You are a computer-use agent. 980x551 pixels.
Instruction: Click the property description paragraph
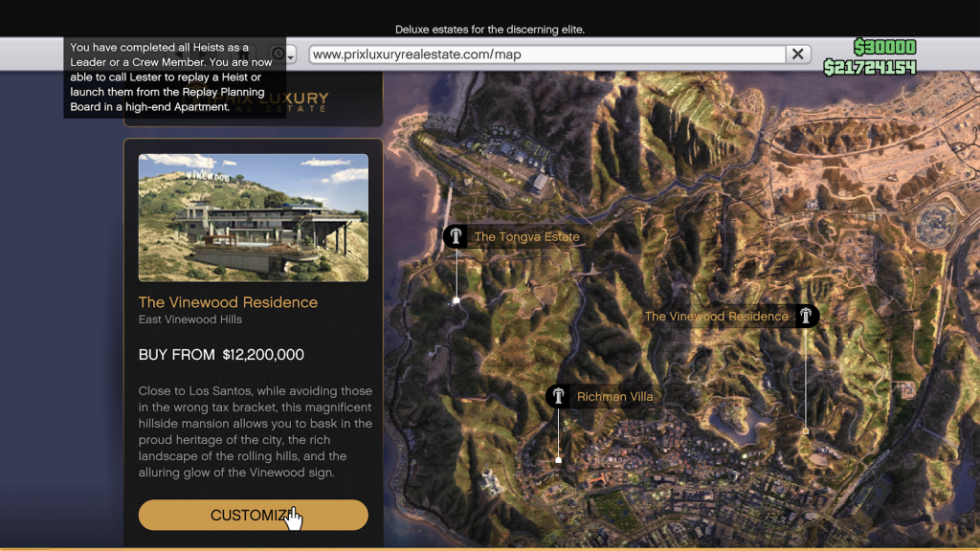[x=256, y=432]
